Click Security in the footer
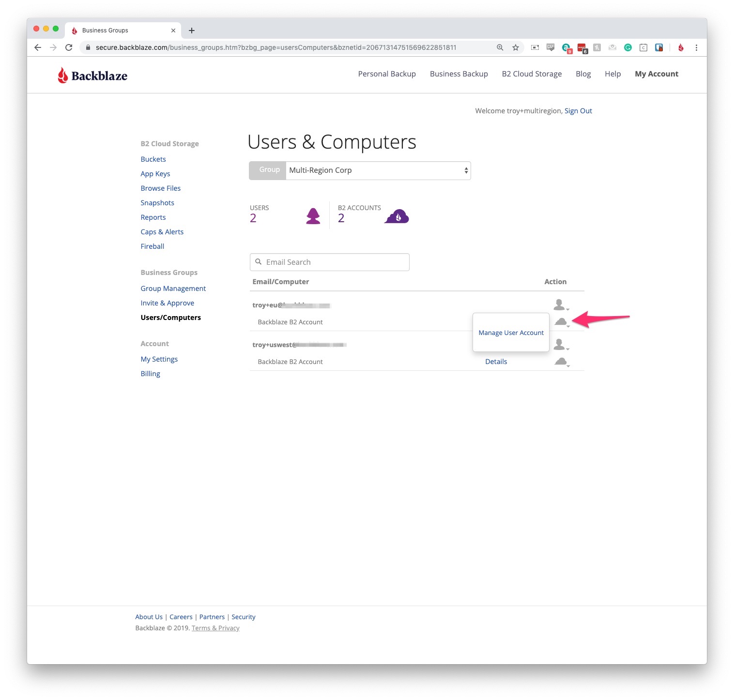 click(244, 617)
